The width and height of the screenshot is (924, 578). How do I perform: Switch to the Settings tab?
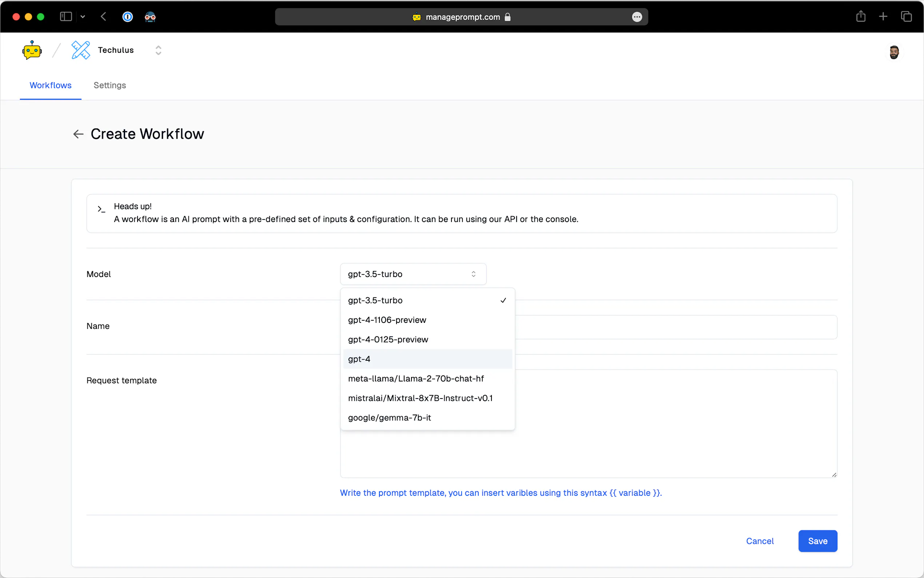pyautogui.click(x=109, y=85)
